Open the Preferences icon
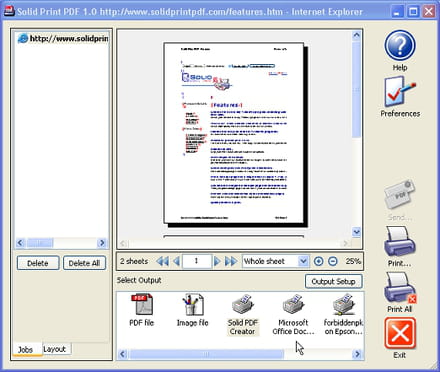This screenshot has height=372, width=440. tap(400, 92)
